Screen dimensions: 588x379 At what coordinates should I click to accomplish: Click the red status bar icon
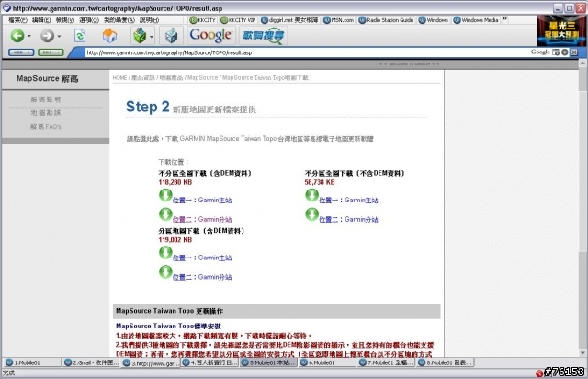539,373
